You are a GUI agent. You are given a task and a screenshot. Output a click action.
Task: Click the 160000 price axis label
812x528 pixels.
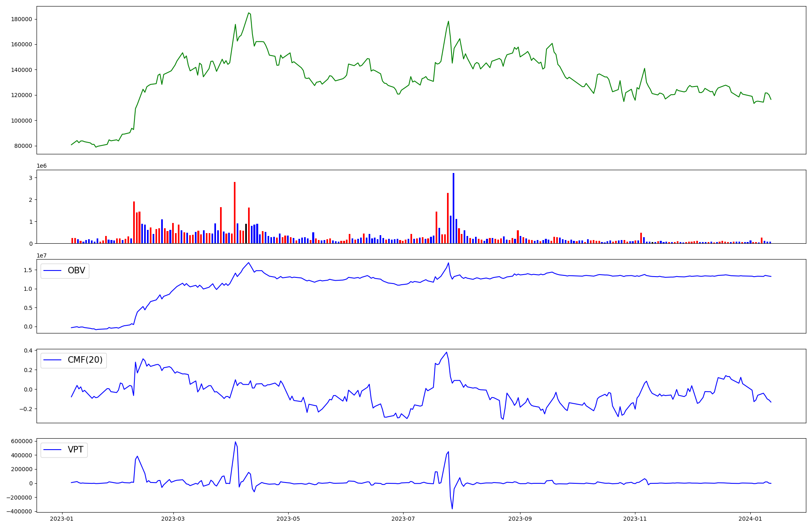point(21,45)
